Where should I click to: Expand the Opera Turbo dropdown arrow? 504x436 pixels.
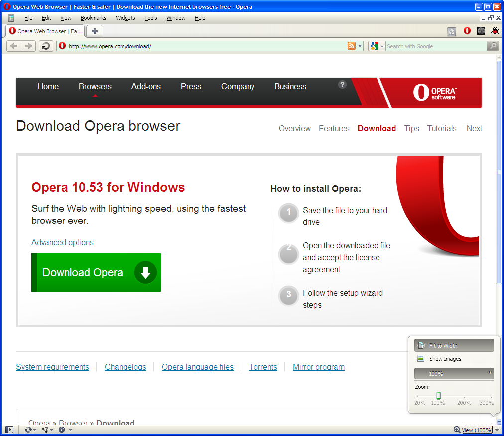70,430
